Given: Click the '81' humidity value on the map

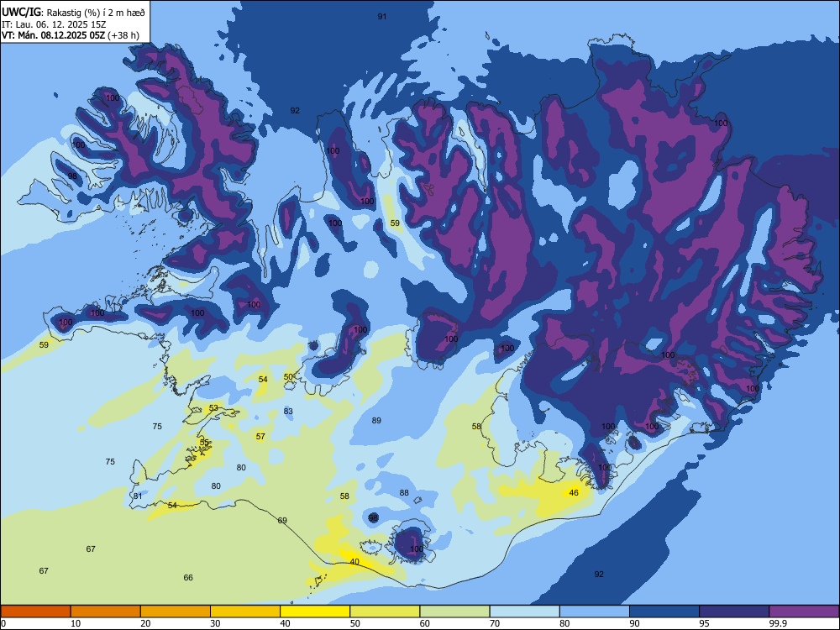Looking at the screenshot, I should coord(138,496).
